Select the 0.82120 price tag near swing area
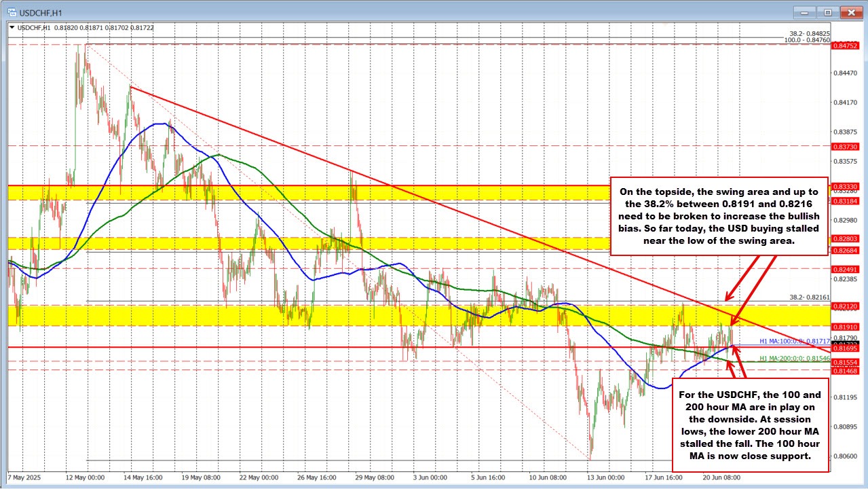Image resolution: width=868 pixels, height=489 pixels. point(846,307)
